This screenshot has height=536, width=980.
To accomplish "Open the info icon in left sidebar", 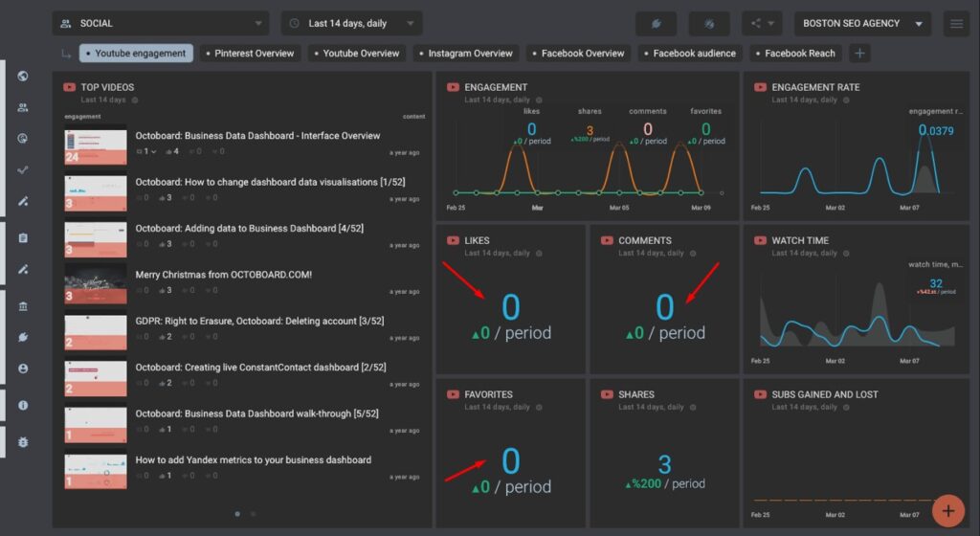I will click(x=23, y=405).
